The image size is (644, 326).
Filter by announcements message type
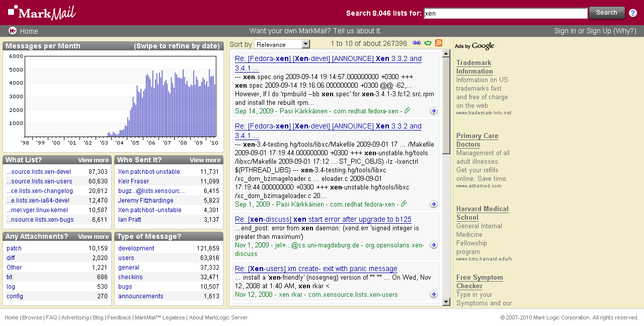[x=141, y=296]
